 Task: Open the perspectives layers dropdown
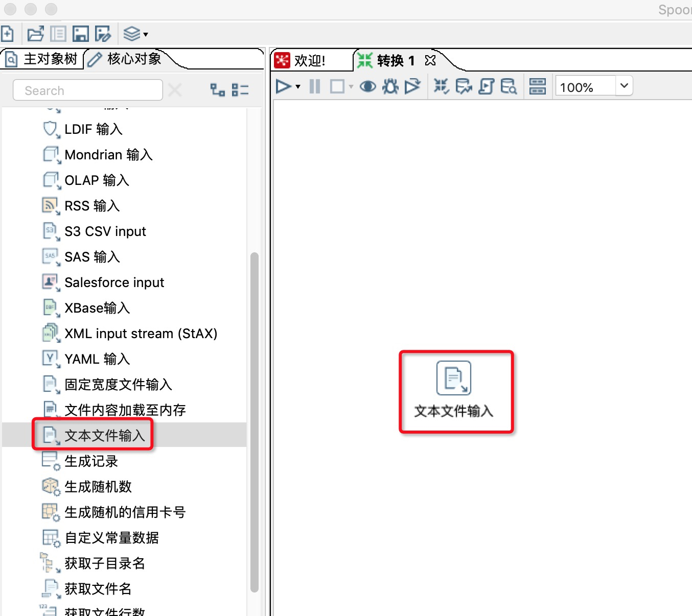(136, 34)
